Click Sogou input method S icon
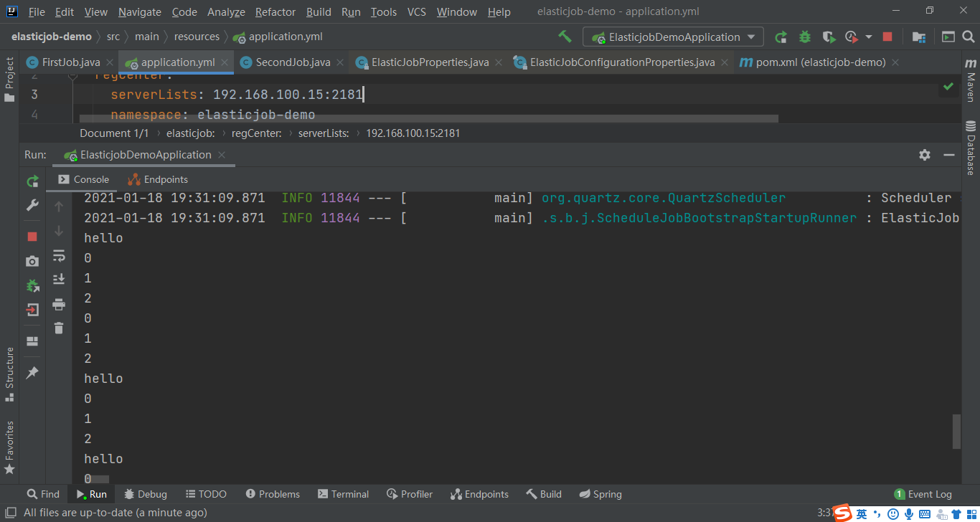980x522 pixels. (842, 513)
